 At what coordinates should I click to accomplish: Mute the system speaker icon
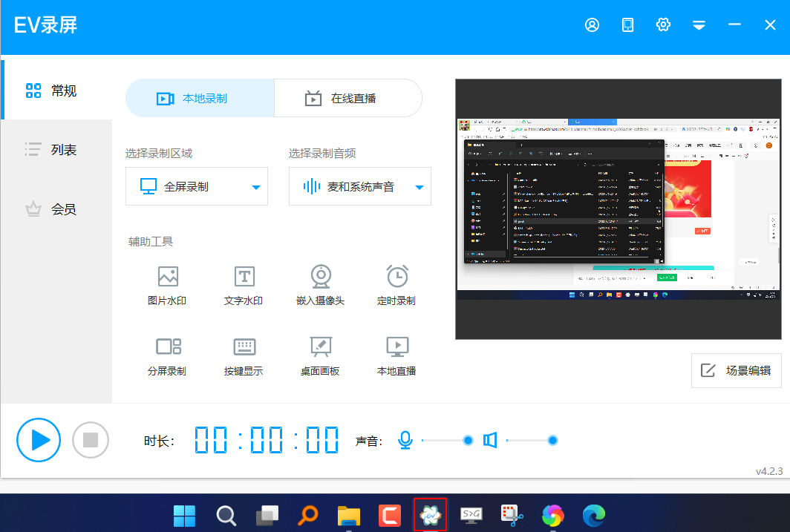490,441
